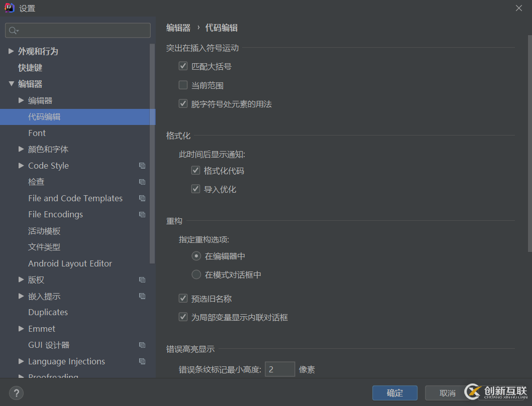The height and width of the screenshot is (406, 532).
Task: Click the 错误条纹标记最小高度 input field
Action: [280, 369]
